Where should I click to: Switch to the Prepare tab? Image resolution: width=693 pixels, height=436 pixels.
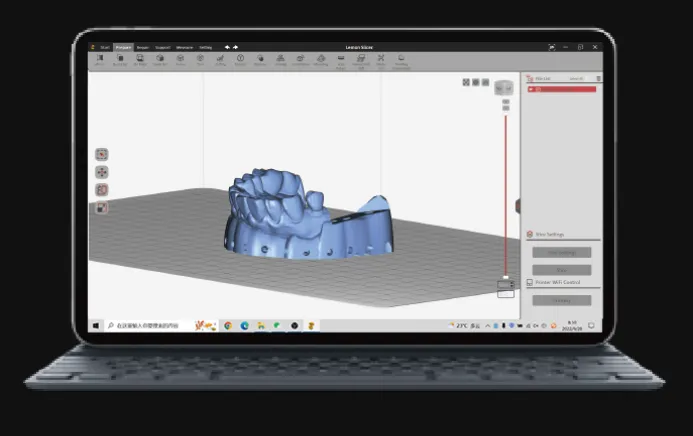[123, 47]
